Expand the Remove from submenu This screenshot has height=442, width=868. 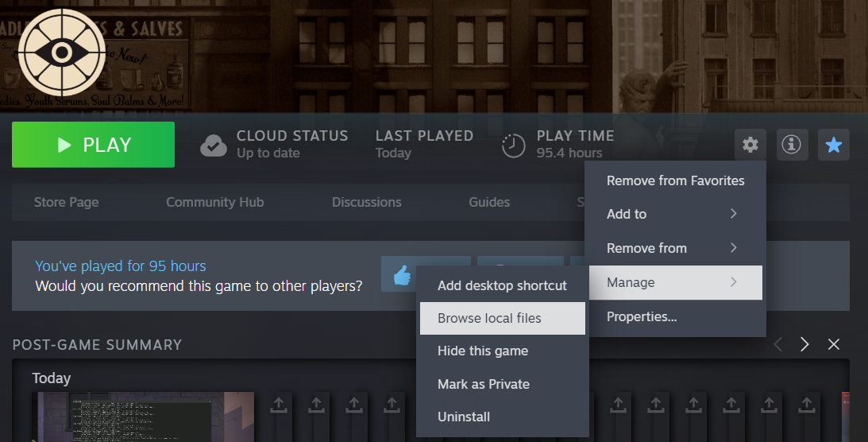coord(675,248)
